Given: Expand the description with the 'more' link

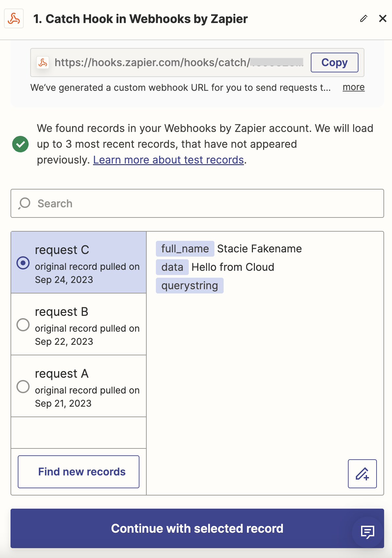Looking at the screenshot, I should 353,87.
